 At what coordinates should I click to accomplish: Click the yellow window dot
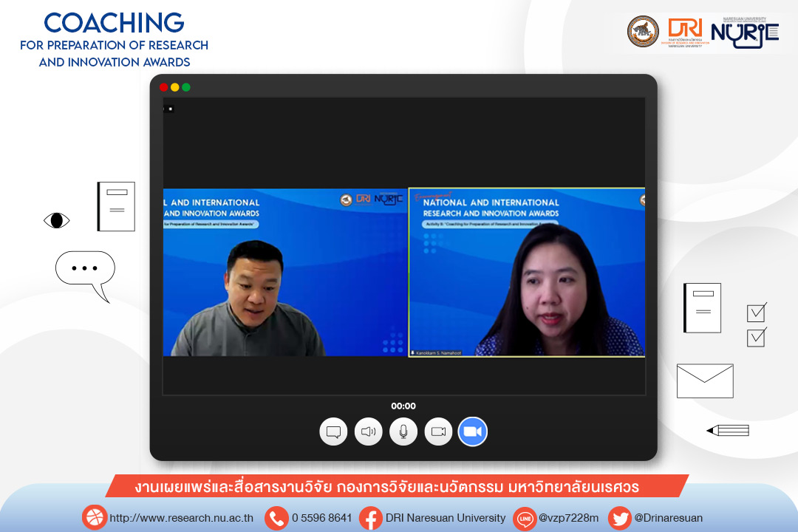click(x=174, y=87)
